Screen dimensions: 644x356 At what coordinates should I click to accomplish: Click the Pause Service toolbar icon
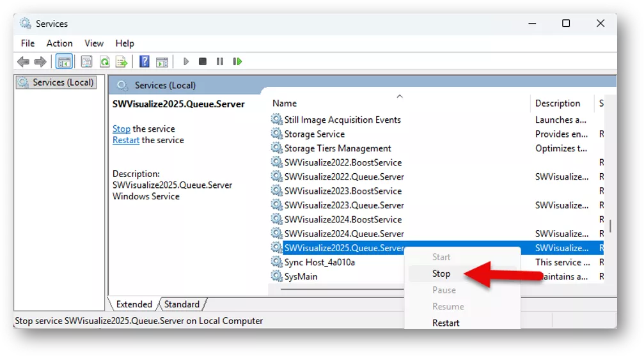[220, 61]
